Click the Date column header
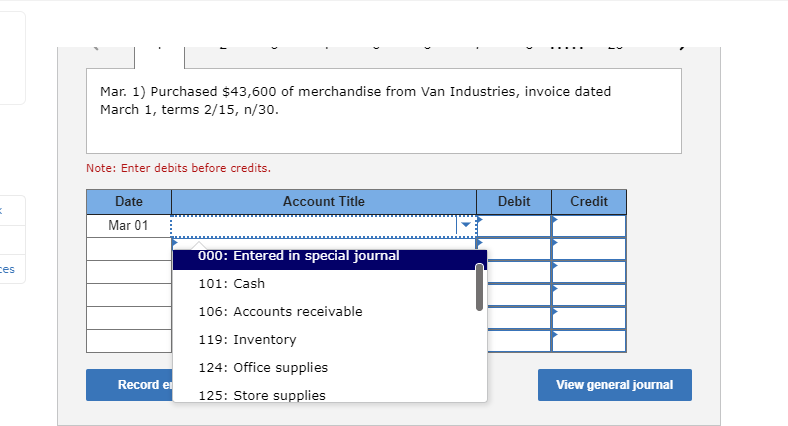Viewport: 788px width, 426px height. click(x=129, y=202)
